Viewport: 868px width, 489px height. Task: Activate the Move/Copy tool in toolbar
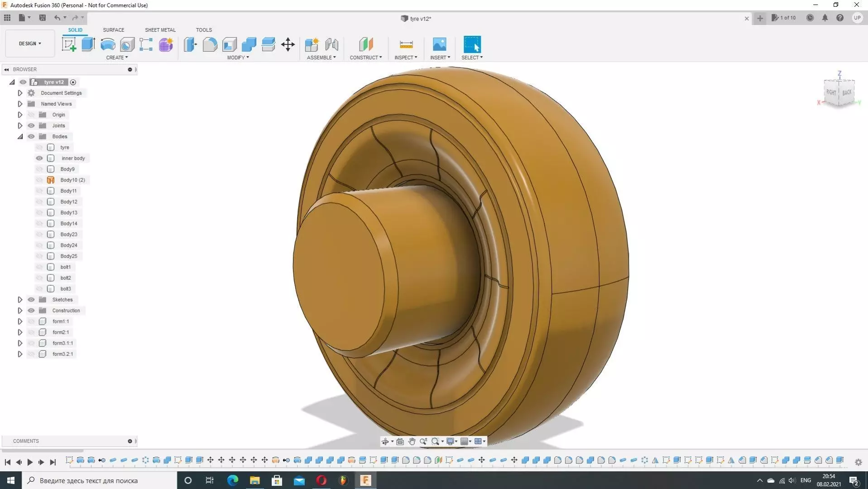click(x=288, y=44)
